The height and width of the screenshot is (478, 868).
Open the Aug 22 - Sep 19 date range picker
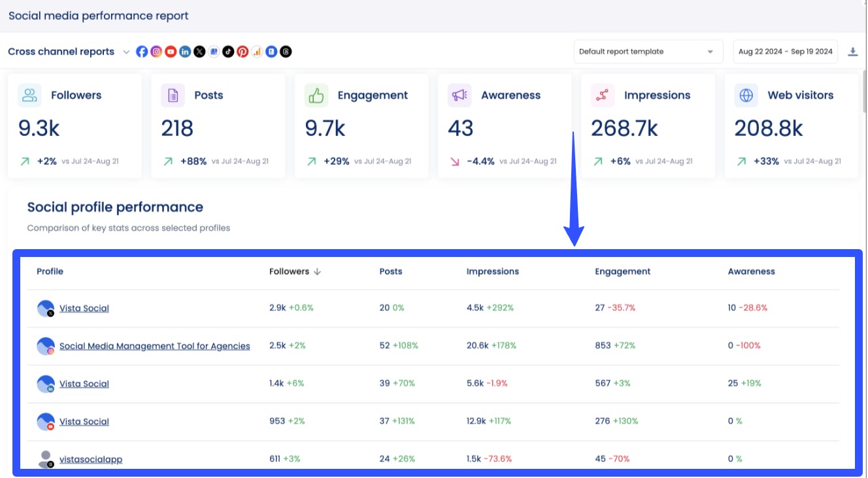click(x=785, y=51)
